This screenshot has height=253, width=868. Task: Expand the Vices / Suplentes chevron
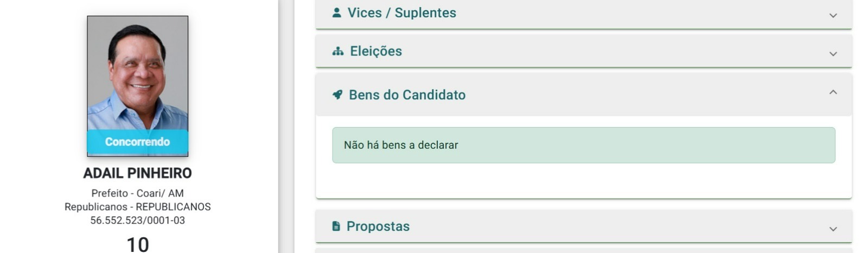(833, 16)
